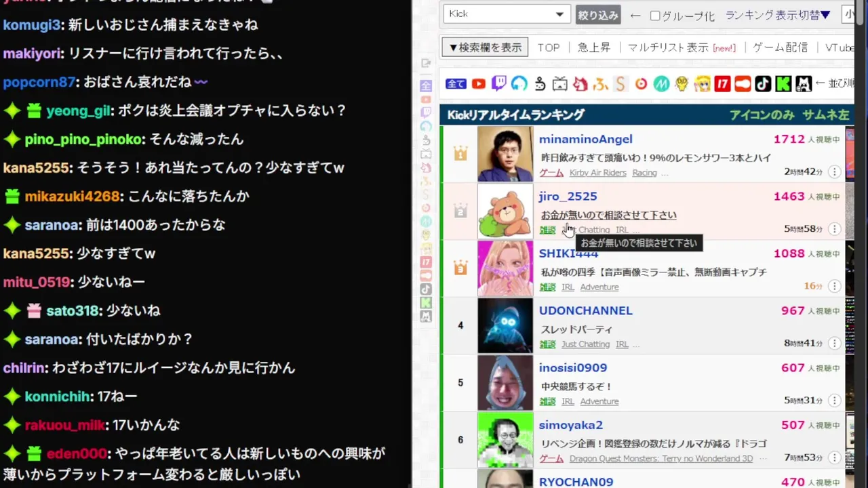Toggle the グループ化 checkbox
The image size is (868, 488).
pos(655,16)
